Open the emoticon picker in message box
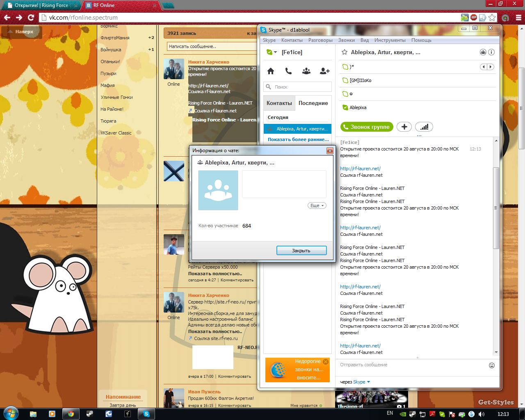The image size is (525, 420). pyautogui.click(x=492, y=365)
